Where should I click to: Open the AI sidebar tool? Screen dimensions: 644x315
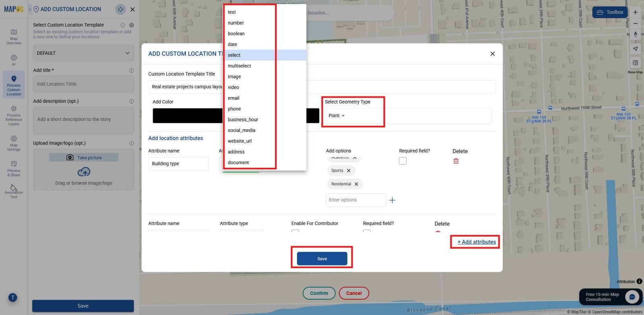pos(14,60)
